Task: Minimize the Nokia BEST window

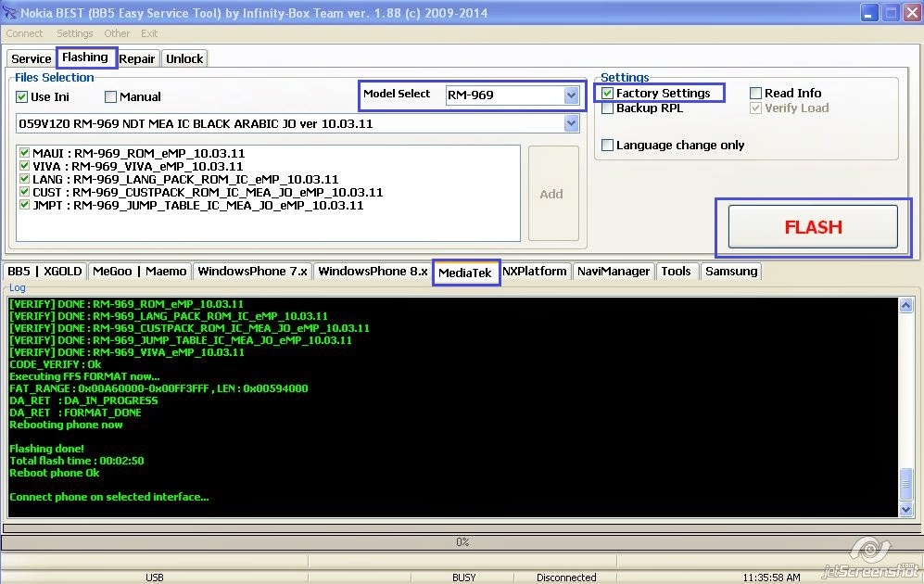Action: pos(869,12)
